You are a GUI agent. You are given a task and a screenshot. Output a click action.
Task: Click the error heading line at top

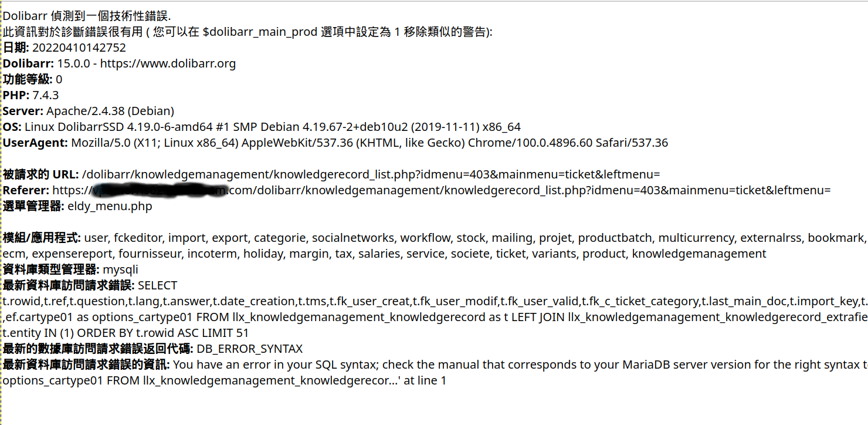coord(87,16)
